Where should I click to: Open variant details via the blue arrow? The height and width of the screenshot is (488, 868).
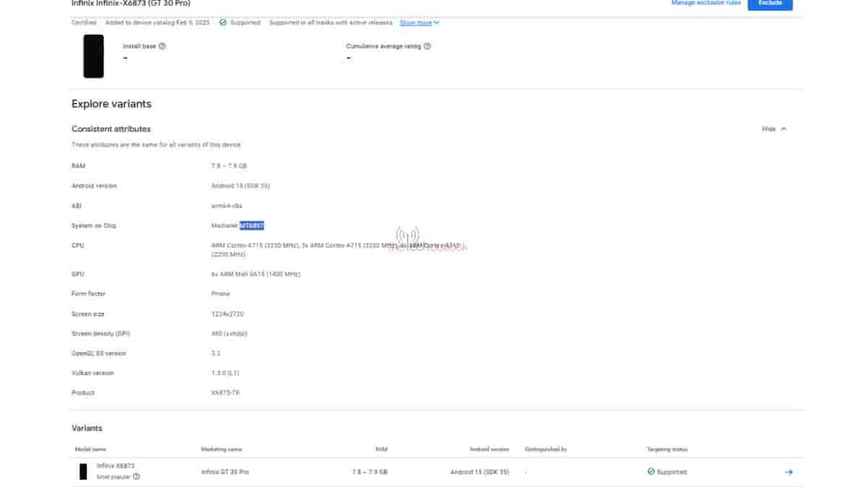coord(790,471)
